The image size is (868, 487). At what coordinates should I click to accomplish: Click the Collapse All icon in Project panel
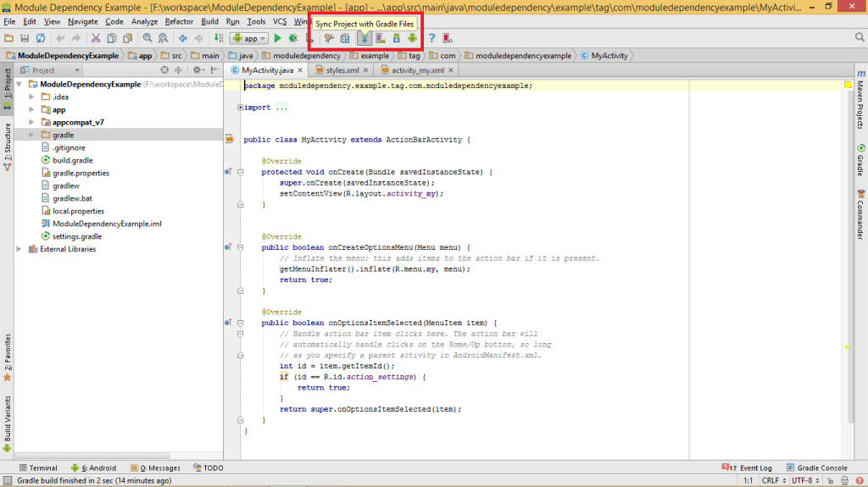point(178,70)
